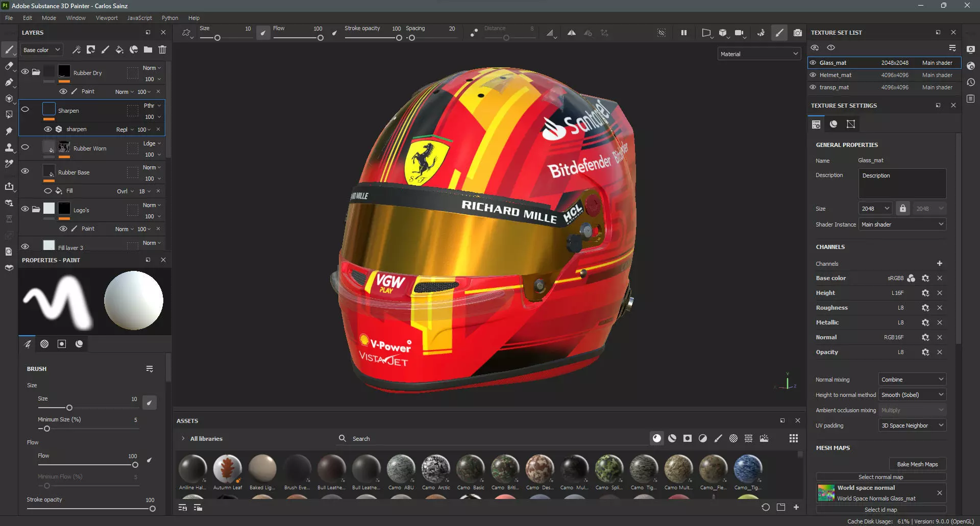Add a smart material icon in Layers toolbar
The height and width of the screenshot is (526, 980).
tap(134, 49)
